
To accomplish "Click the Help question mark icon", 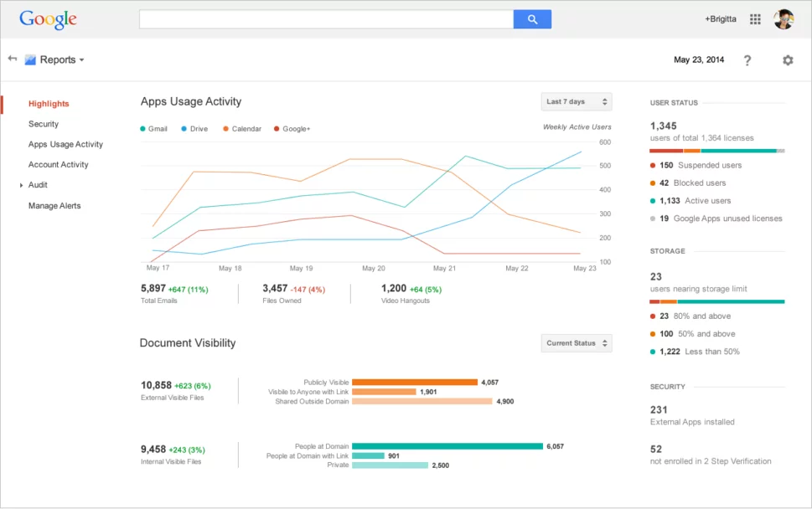I will coord(747,59).
